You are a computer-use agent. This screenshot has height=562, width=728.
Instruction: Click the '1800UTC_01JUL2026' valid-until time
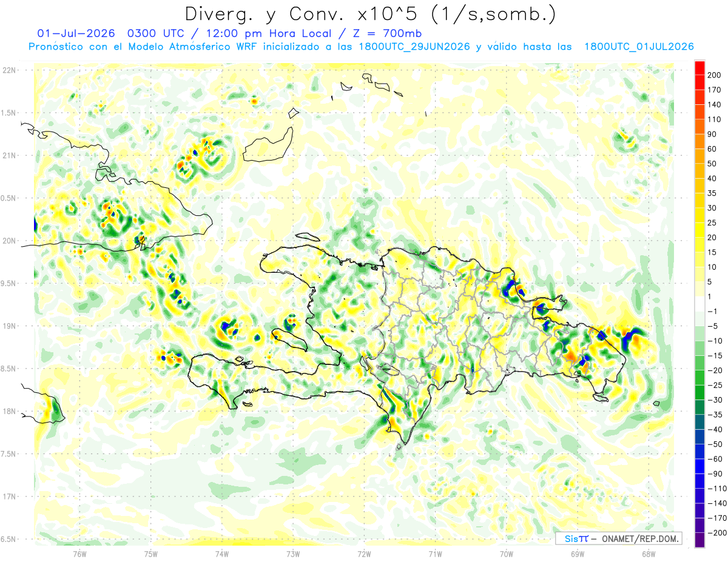pyautogui.click(x=639, y=47)
